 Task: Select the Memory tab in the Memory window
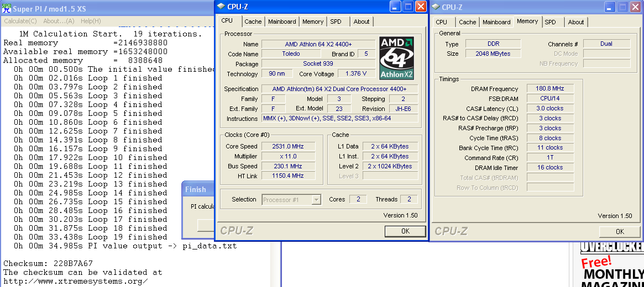coord(527,22)
